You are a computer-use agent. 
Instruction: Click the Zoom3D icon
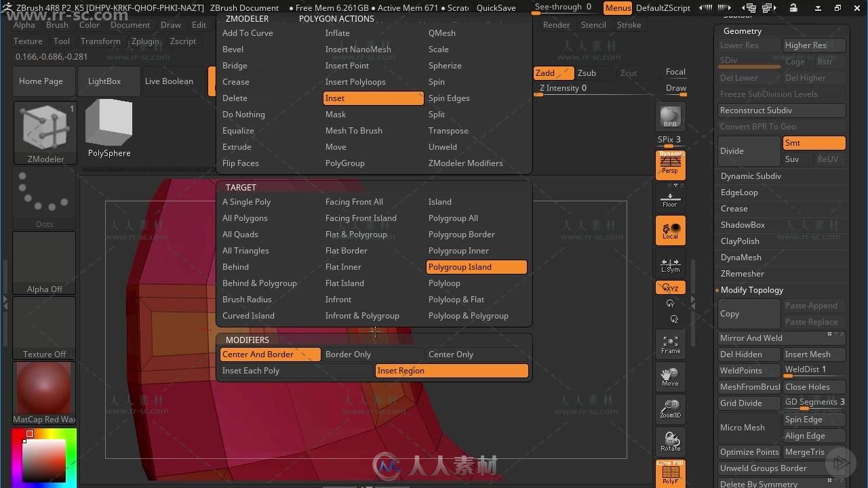click(x=670, y=409)
